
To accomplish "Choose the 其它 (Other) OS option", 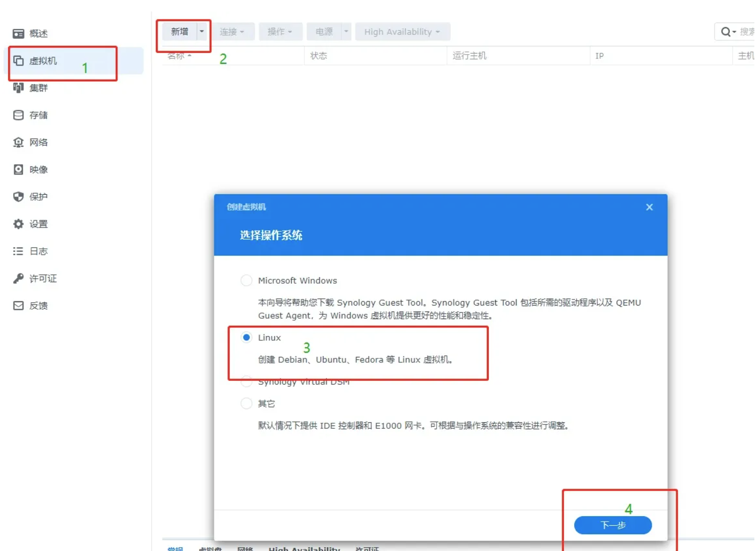I will point(247,403).
